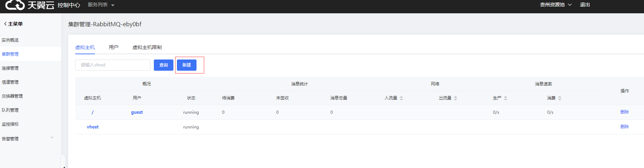Click the 操作 column header
Screen dimensions: 644x168
[x=625, y=91]
